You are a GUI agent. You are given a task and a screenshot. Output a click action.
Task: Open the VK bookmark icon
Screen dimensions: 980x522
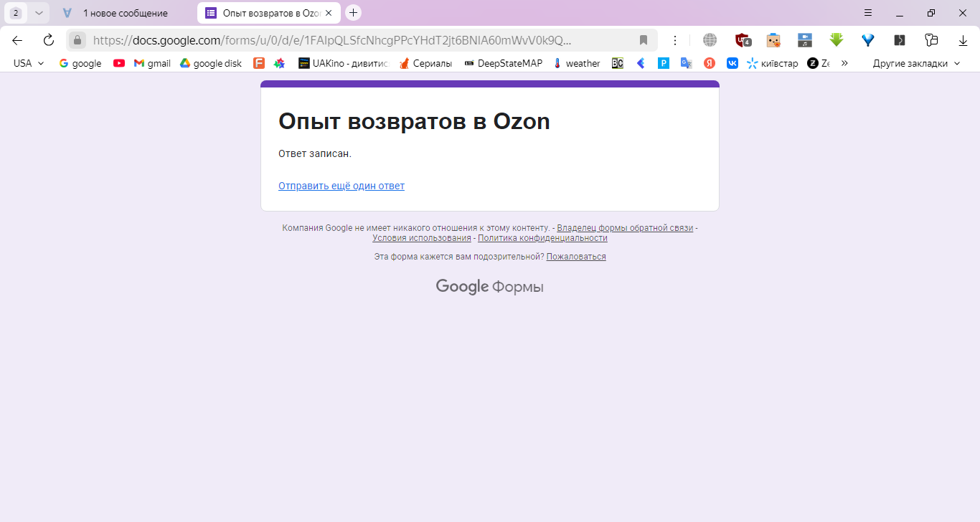[732, 63]
